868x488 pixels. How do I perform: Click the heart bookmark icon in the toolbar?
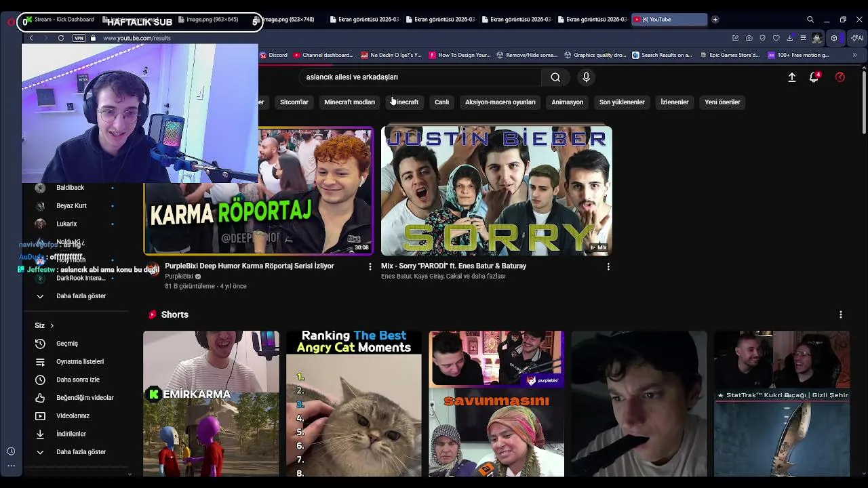tap(776, 38)
